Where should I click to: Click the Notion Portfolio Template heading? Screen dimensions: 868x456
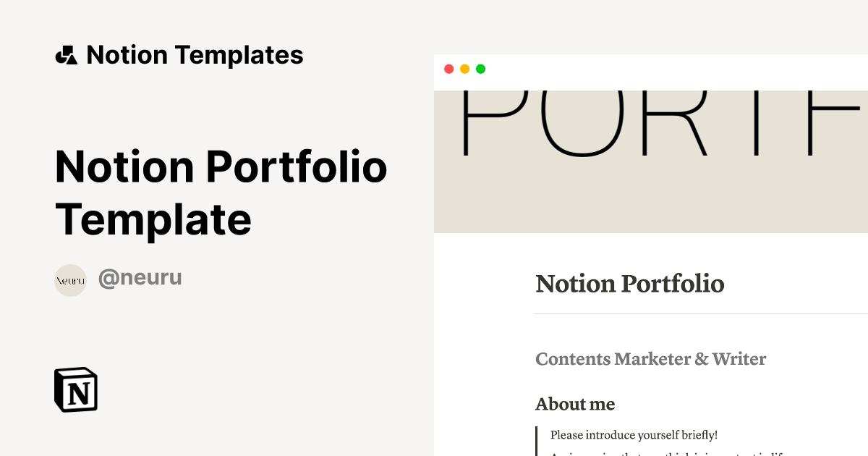coord(221,192)
